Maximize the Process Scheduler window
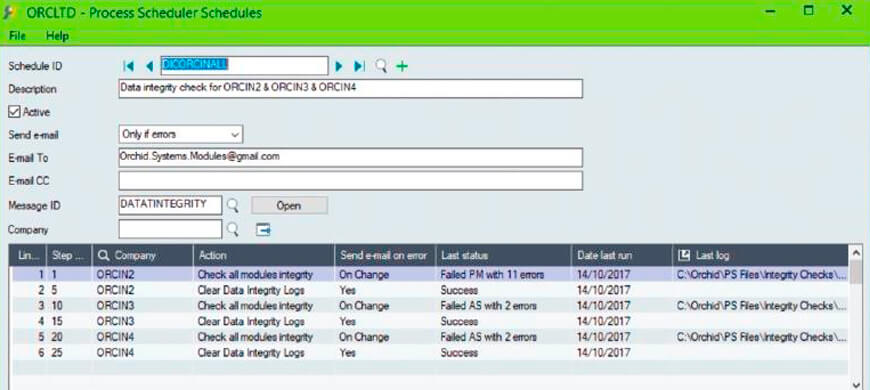 pos(809,11)
